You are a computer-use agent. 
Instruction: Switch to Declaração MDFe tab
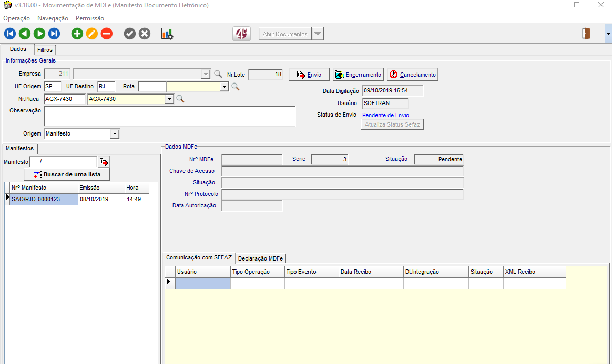click(x=260, y=258)
